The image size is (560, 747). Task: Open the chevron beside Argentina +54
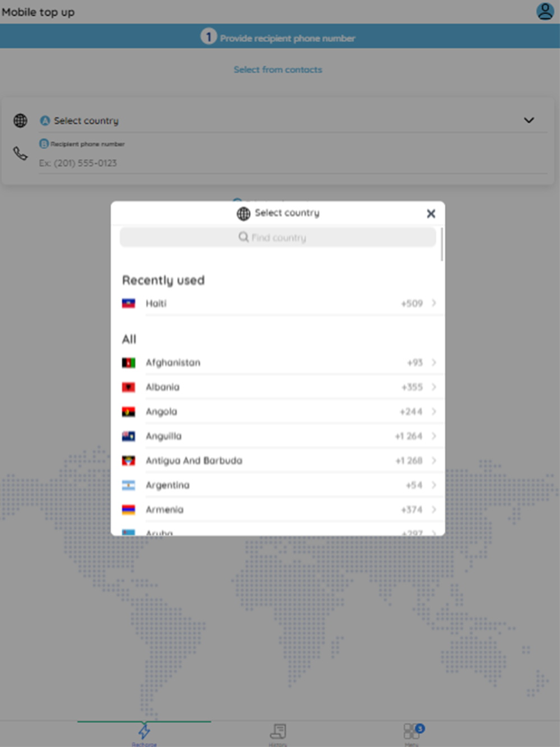click(x=434, y=485)
